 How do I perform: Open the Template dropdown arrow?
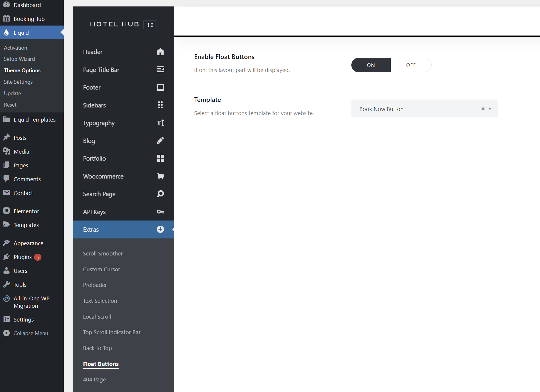pyautogui.click(x=490, y=109)
